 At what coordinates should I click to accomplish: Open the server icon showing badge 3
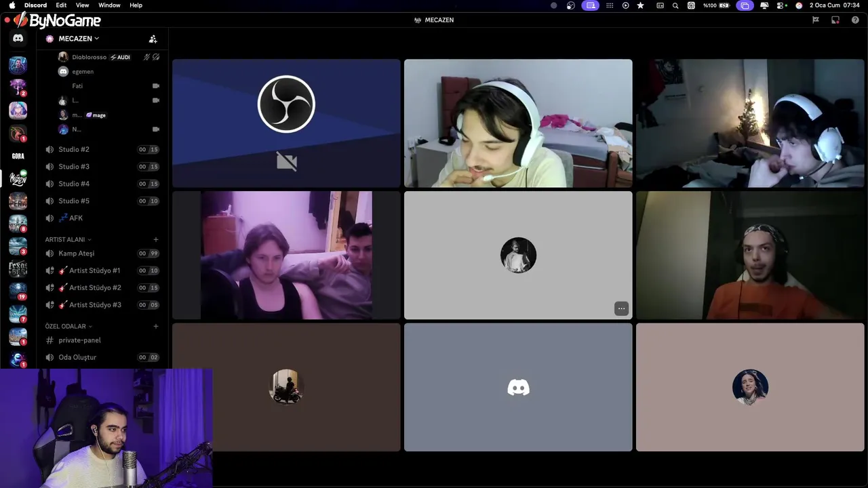coord(18,246)
